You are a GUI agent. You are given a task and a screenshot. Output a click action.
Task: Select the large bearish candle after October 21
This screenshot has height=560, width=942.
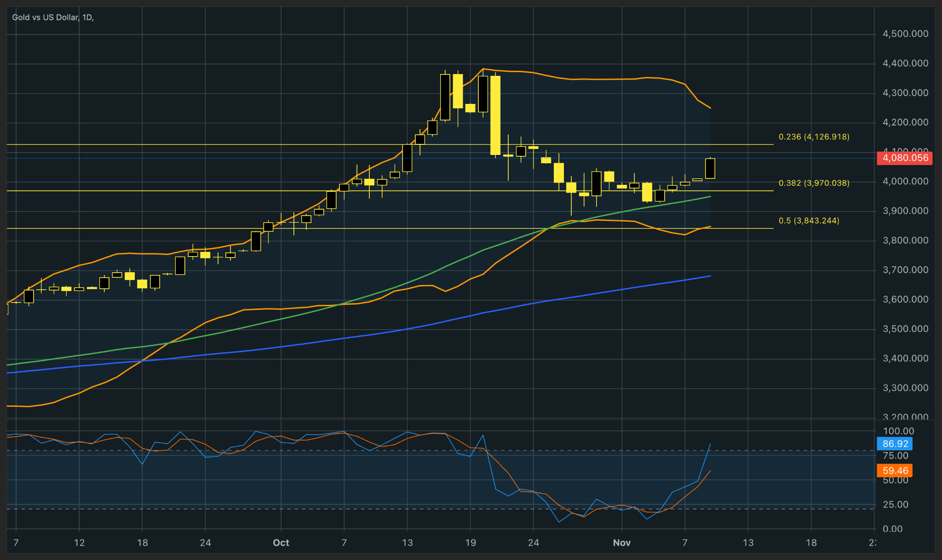coord(495,115)
